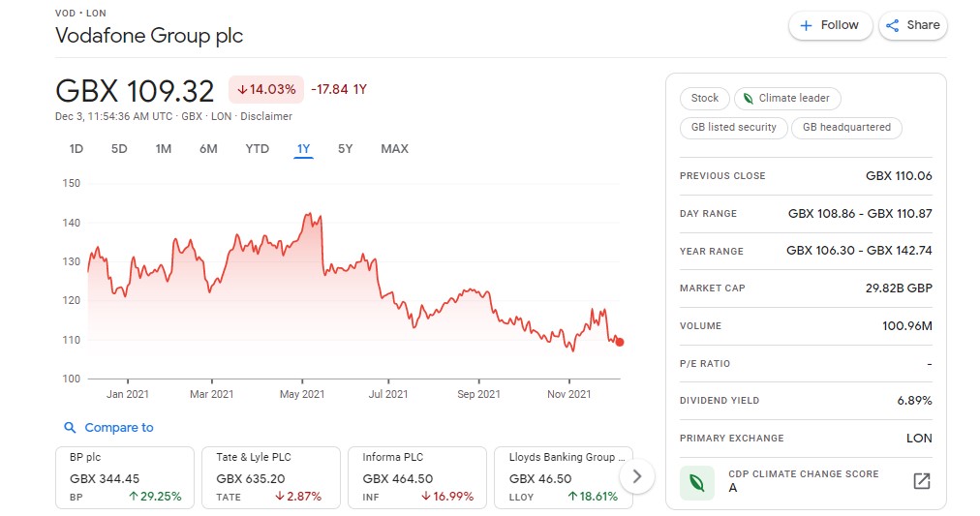
Task: Open the BP plc comparison card
Action: pos(125,477)
